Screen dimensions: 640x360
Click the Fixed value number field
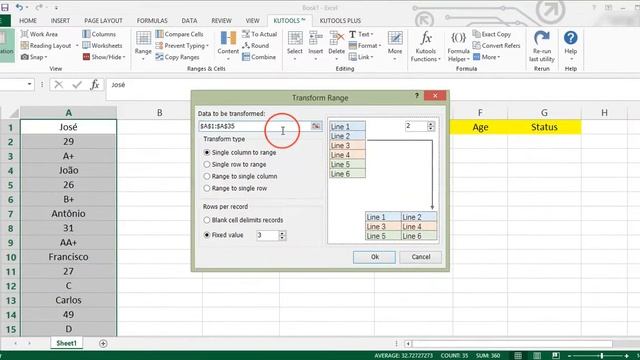[x=267, y=236]
